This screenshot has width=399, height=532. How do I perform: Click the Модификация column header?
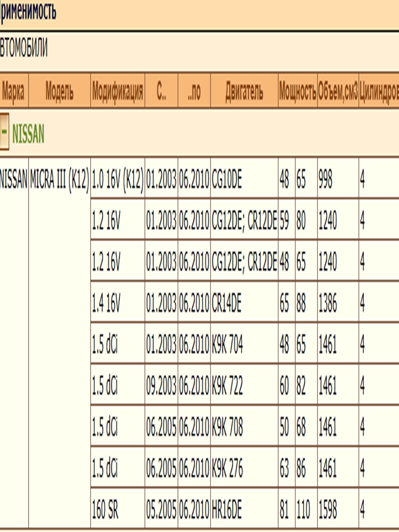click(118, 91)
